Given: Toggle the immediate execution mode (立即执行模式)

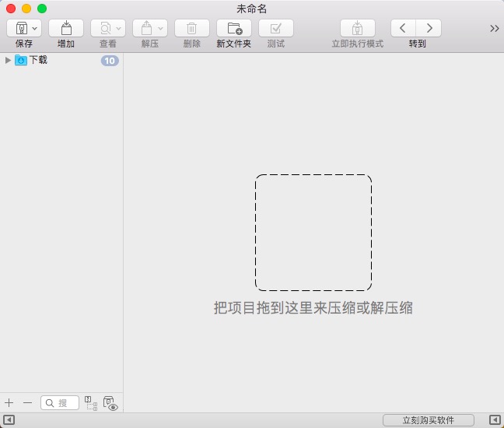Looking at the screenshot, I should pyautogui.click(x=358, y=28).
